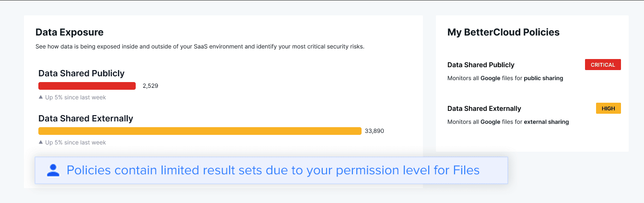Click the up arrow beside Data Shared Publicly trend
This screenshot has width=644, height=203.
[41, 97]
